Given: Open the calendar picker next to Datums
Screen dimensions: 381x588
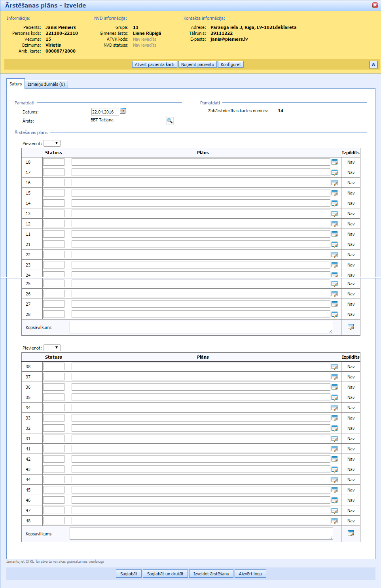Looking at the screenshot, I should tap(123, 111).
